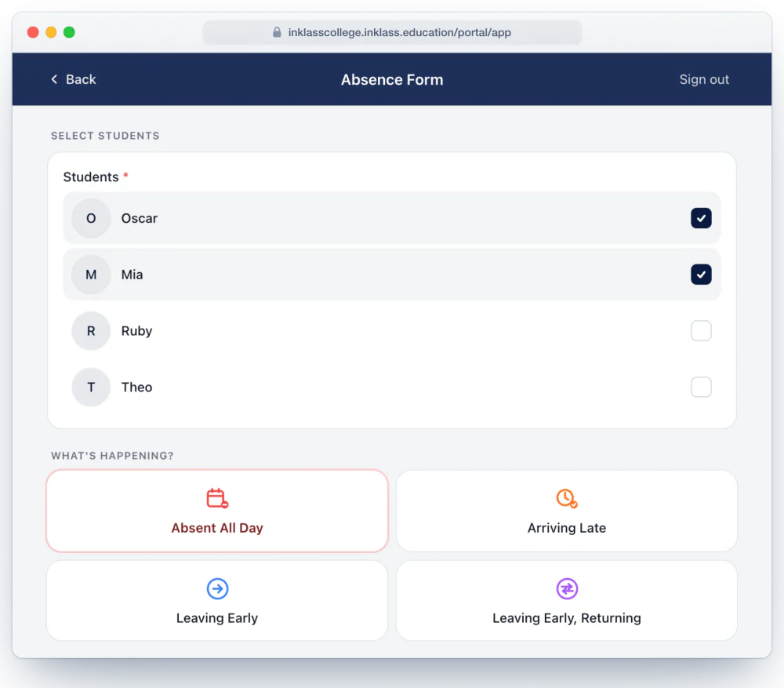Viewport: 784px width, 688px height.
Task: Choose the Absent All Day label
Action: (217, 528)
